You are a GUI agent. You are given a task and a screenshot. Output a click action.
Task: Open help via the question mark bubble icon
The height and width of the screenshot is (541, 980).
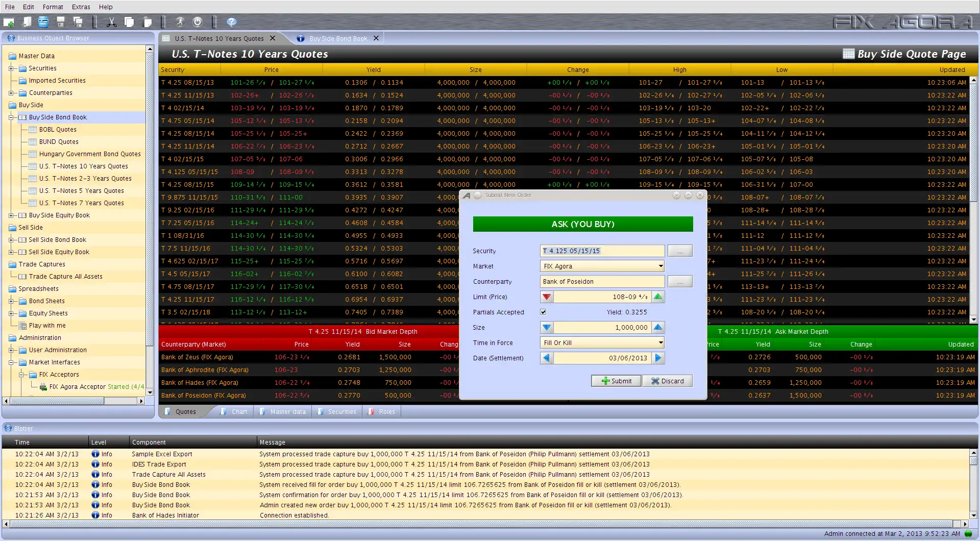pyautogui.click(x=231, y=22)
